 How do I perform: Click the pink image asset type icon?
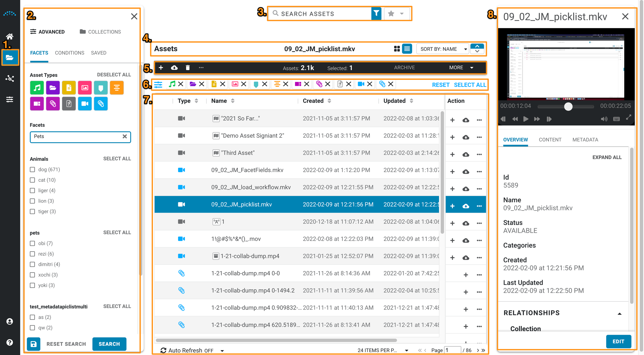tap(85, 88)
